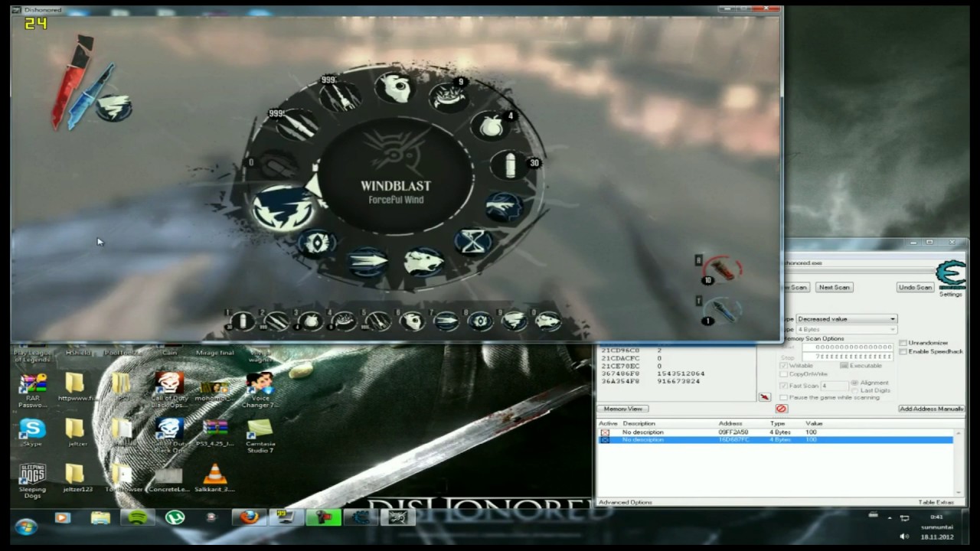Viewport: 980px width, 551px height.
Task: Open Sleeping Dogs desktop shortcut
Action: [x=32, y=481]
